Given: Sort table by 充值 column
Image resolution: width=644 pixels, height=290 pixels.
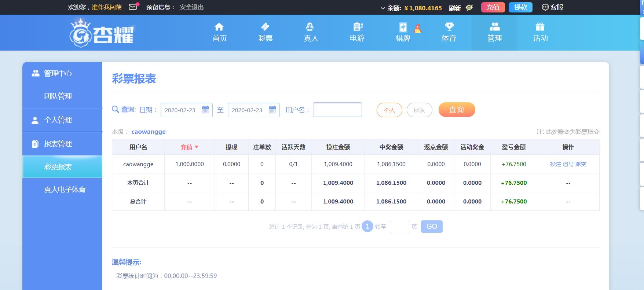Looking at the screenshot, I should [190, 147].
